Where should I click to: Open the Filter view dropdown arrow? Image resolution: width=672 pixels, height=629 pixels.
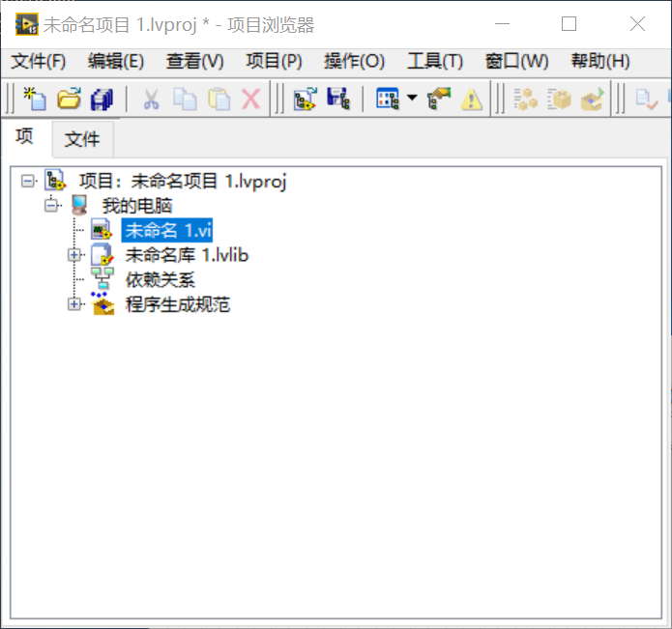pos(412,98)
